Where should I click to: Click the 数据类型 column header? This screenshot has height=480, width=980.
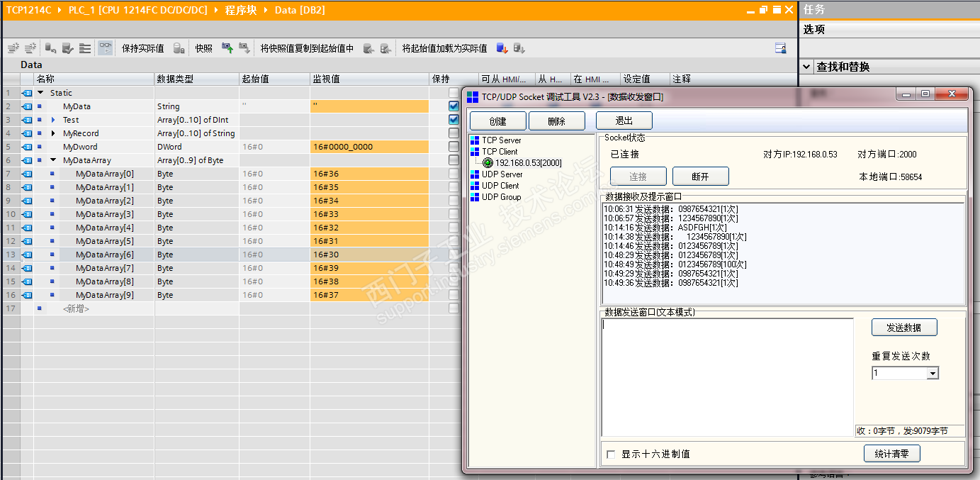(x=196, y=79)
